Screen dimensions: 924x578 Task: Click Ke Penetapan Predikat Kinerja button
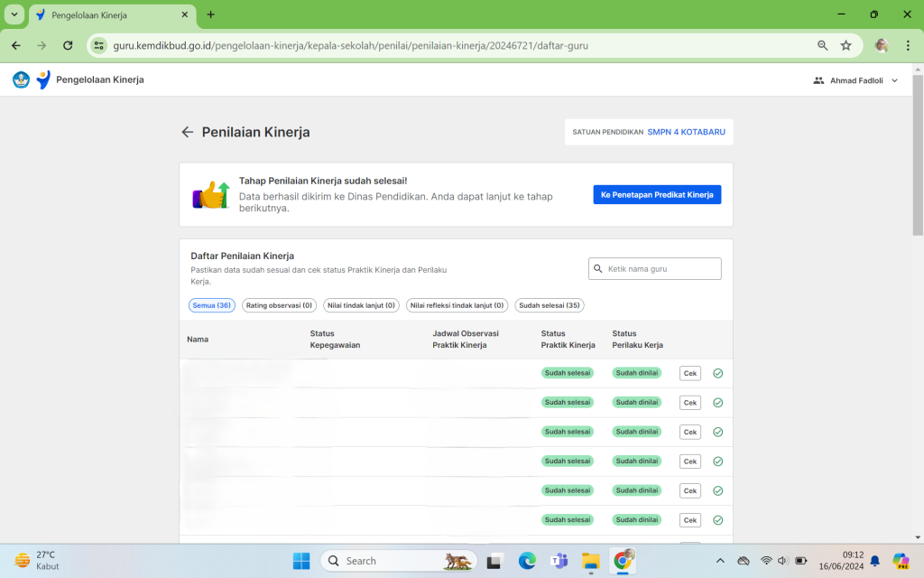(657, 194)
